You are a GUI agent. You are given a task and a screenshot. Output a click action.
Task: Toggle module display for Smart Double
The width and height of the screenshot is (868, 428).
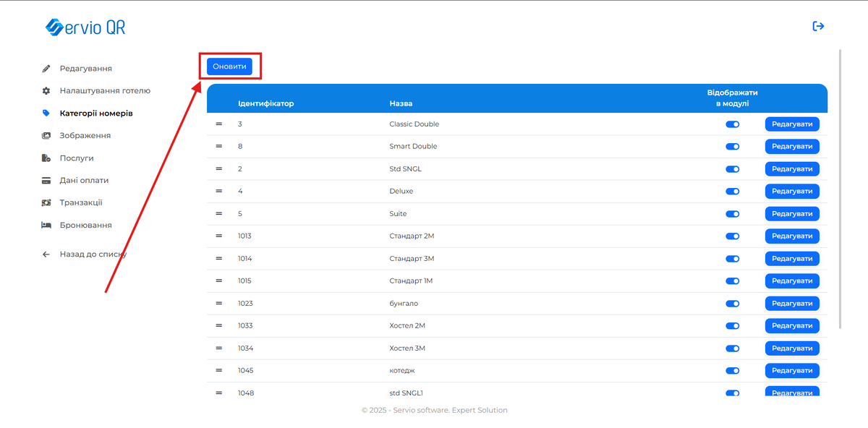(732, 147)
